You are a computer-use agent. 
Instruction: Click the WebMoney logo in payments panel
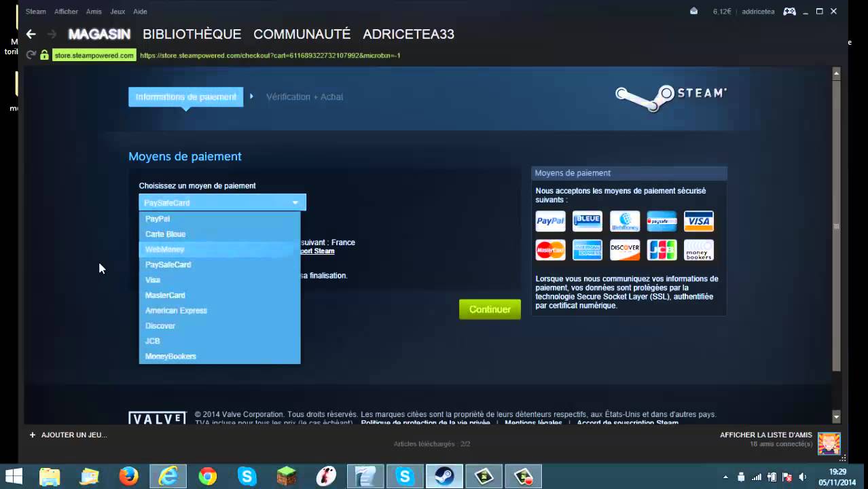point(625,221)
